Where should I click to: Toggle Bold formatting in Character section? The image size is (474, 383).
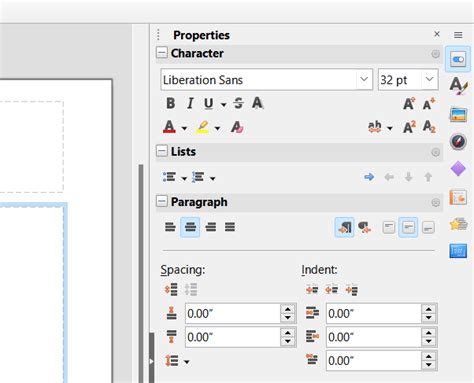click(x=171, y=103)
